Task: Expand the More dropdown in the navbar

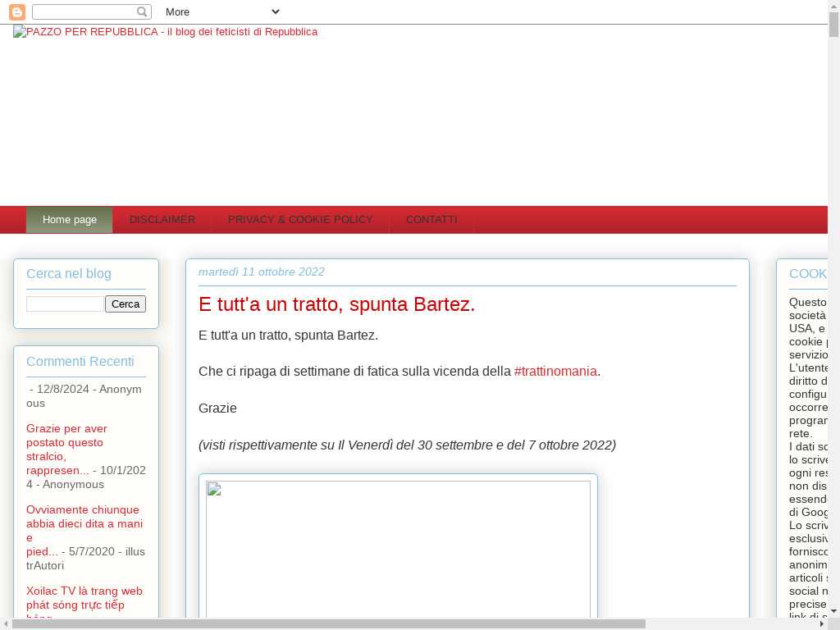Action: pyautogui.click(x=221, y=12)
